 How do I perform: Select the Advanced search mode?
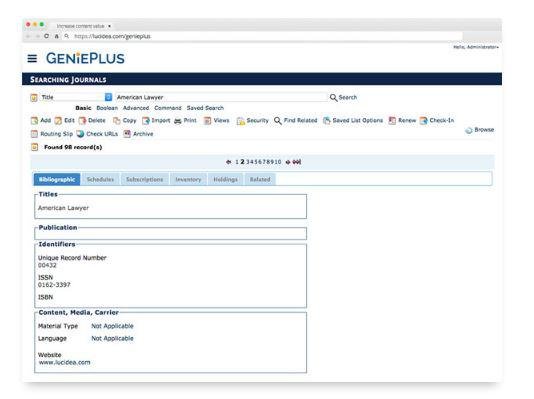[x=136, y=108]
